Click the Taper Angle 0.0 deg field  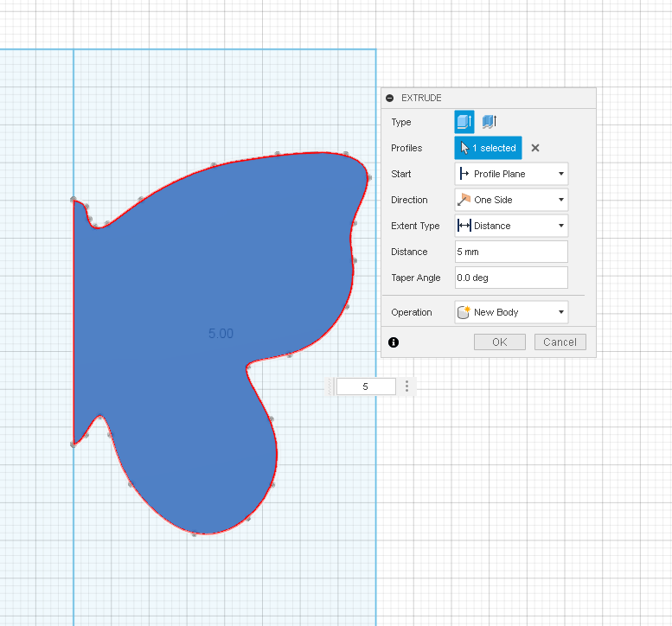point(511,278)
